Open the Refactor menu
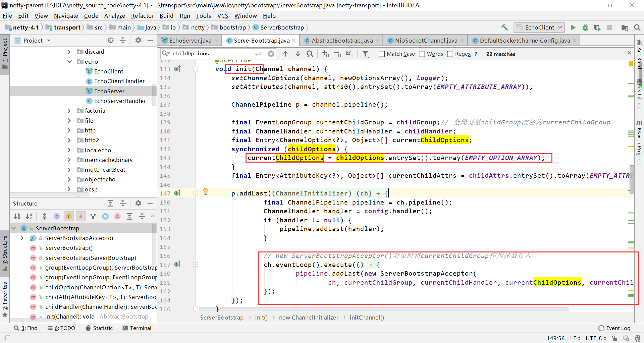The height and width of the screenshot is (343, 644). (142, 16)
